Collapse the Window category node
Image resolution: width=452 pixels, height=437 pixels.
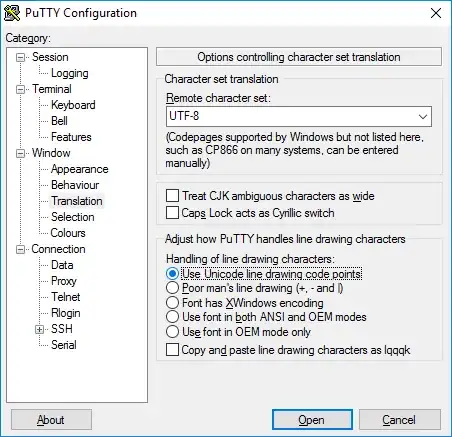pos(21,154)
